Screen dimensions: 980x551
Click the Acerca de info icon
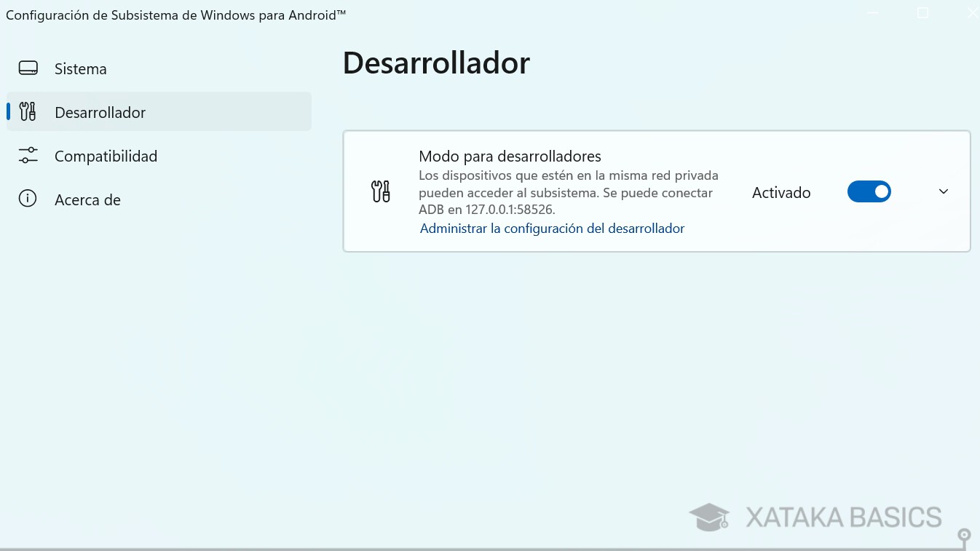tap(28, 199)
